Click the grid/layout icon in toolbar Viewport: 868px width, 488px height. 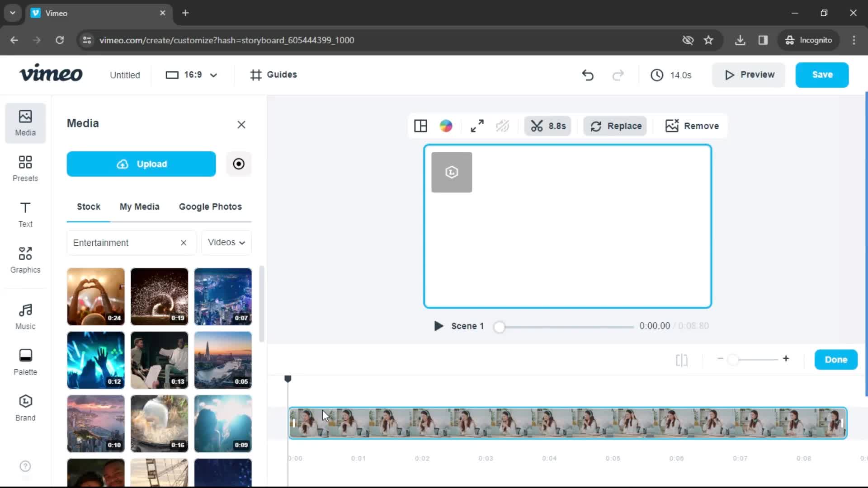[421, 126]
